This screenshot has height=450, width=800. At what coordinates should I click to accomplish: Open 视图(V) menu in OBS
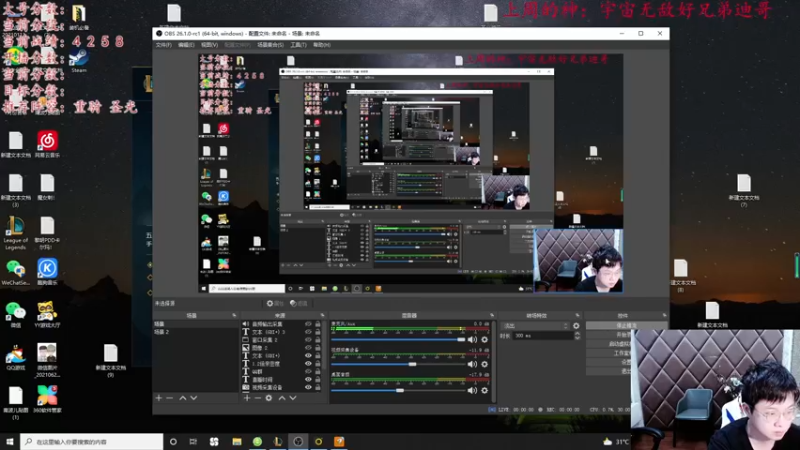(x=209, y=45)
